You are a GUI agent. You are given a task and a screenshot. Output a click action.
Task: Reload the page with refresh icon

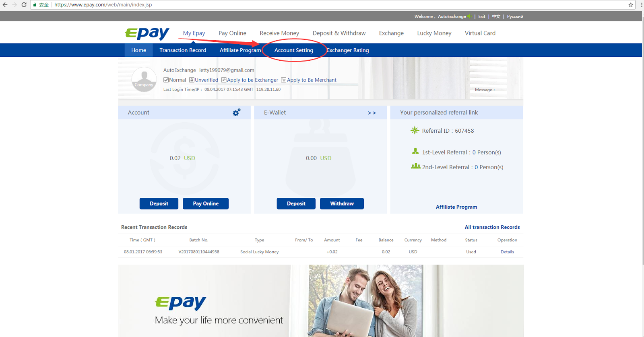(24, 5)
